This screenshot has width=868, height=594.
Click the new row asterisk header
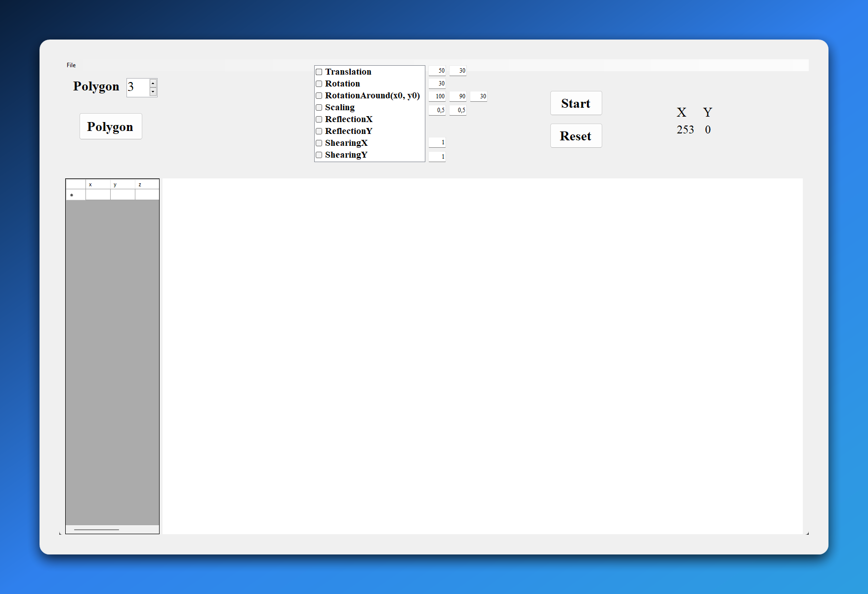pos(76,195)
